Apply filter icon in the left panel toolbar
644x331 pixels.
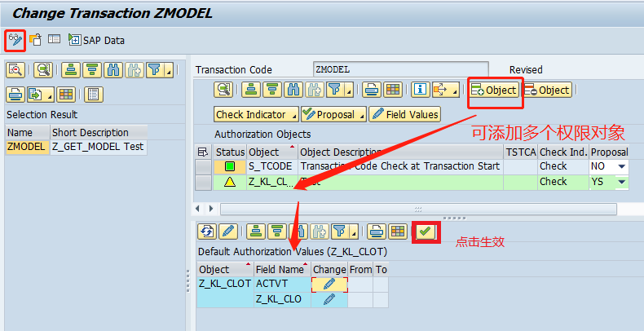tap(154, 70)
